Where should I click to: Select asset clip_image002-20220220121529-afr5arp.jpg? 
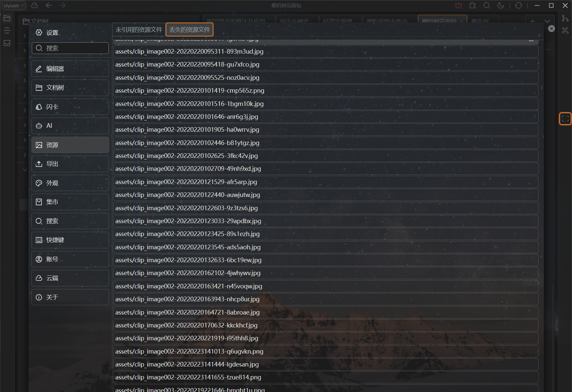coord(326,182)
